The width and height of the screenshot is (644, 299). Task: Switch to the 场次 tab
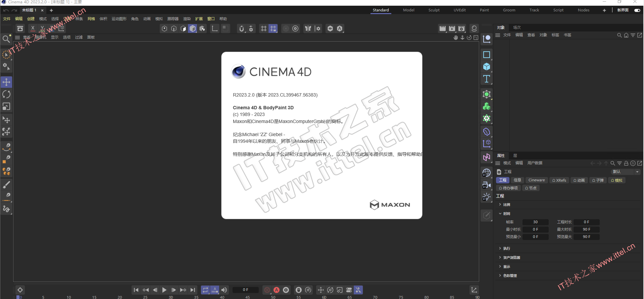click(x=517, y=27)
